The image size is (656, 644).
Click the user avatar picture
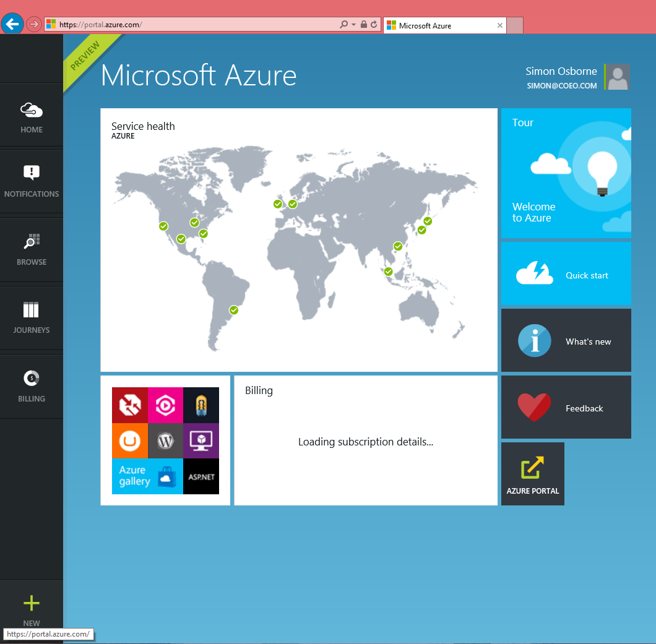click(618, 77)
